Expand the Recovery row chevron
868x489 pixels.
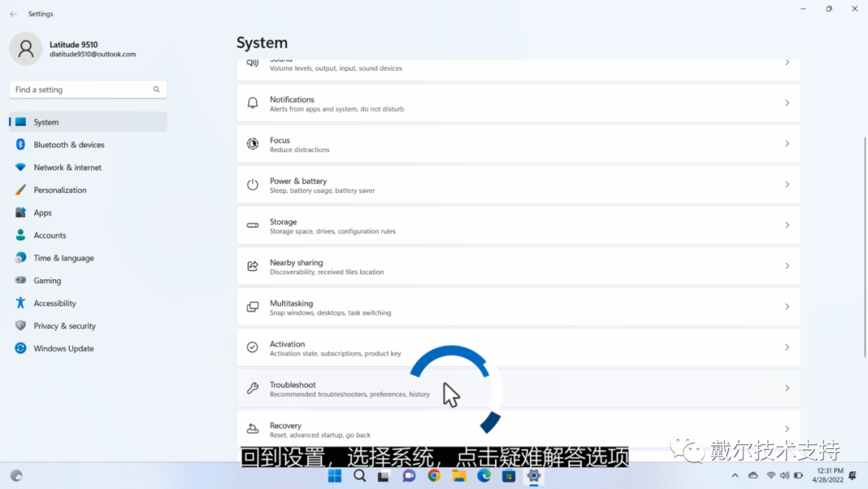point(787,429)
